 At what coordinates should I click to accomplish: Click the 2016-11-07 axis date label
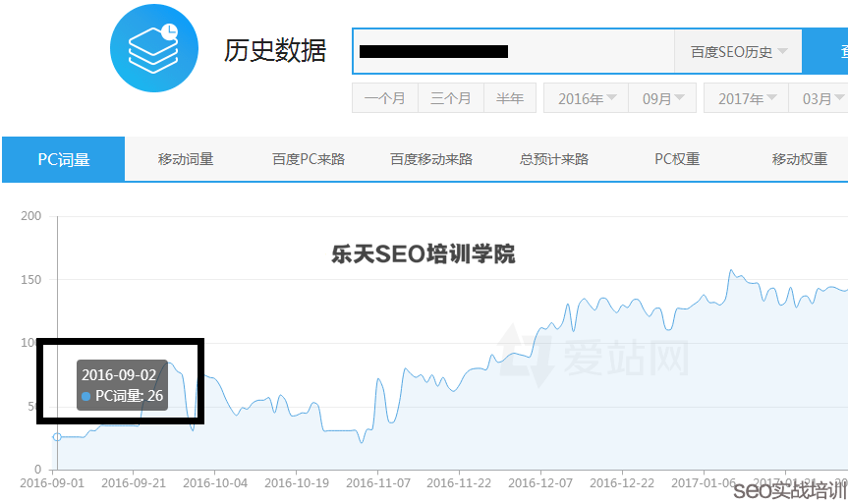point(378,483)
